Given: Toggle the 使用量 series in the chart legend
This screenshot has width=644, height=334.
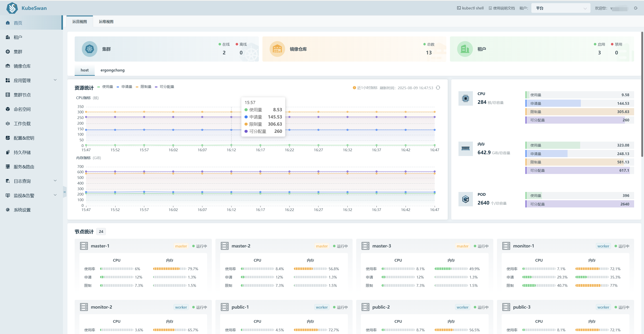Looking at the screenshot, I should point(105,87).
